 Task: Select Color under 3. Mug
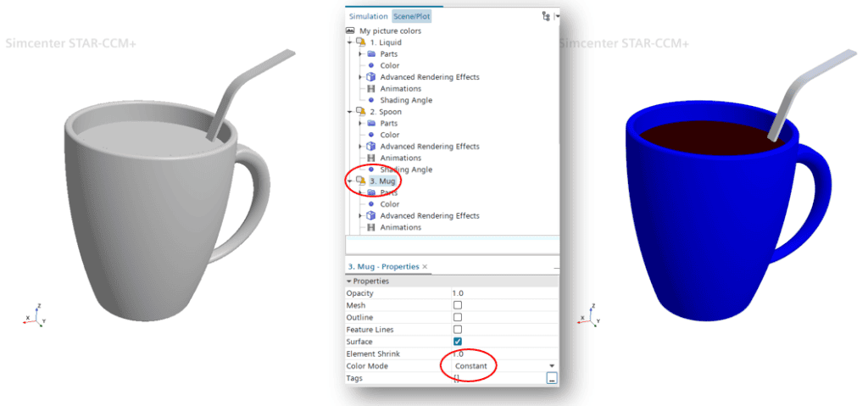(x=390, y=204)
